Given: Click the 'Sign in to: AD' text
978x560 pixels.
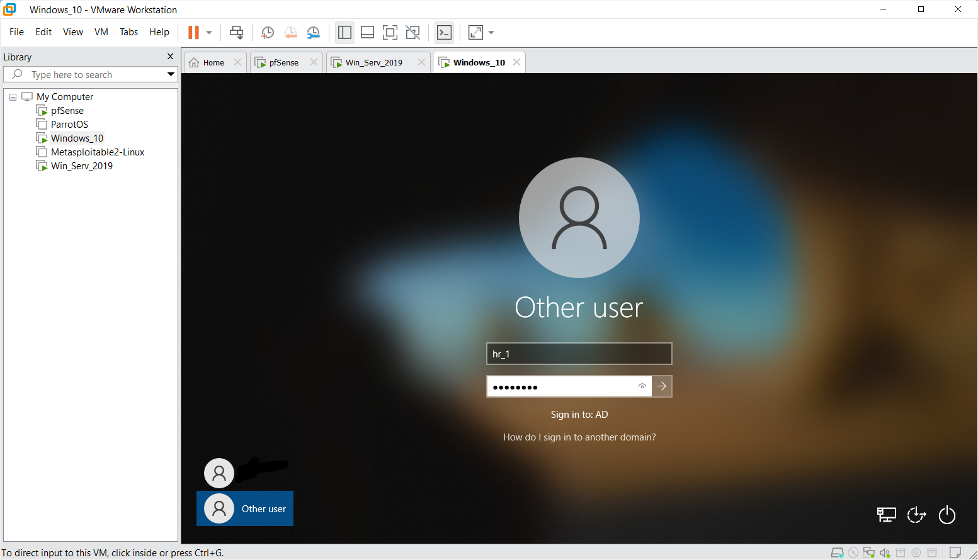Looking at the screenshot, I should pyautogui.click(x=579, y=415).
